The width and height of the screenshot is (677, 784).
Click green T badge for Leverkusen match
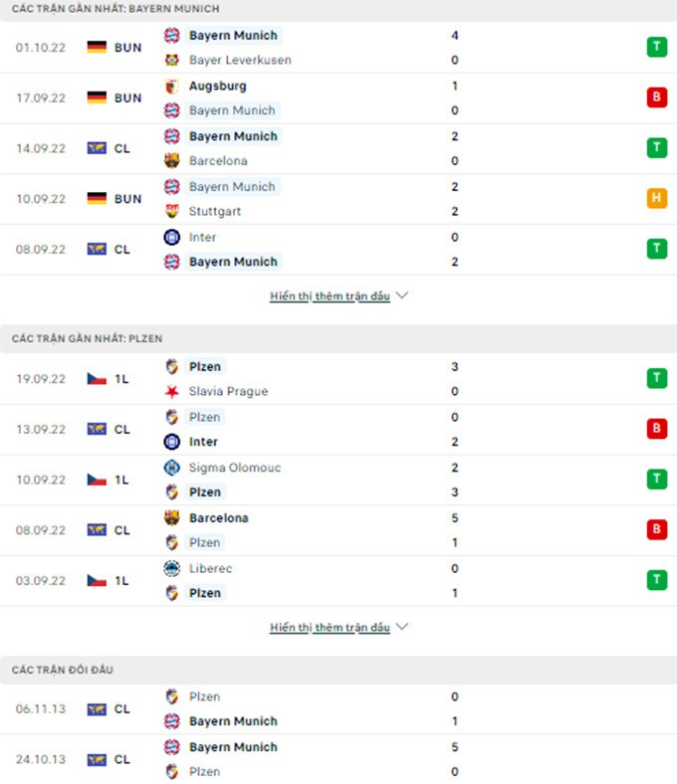coord(656,47)
